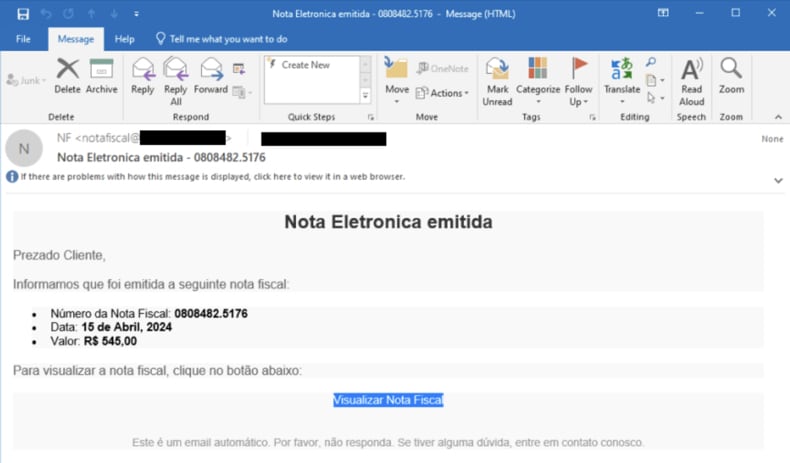
Task: Click the Nota Fiscal number 0808482.5176
Action: click(211, 313)
